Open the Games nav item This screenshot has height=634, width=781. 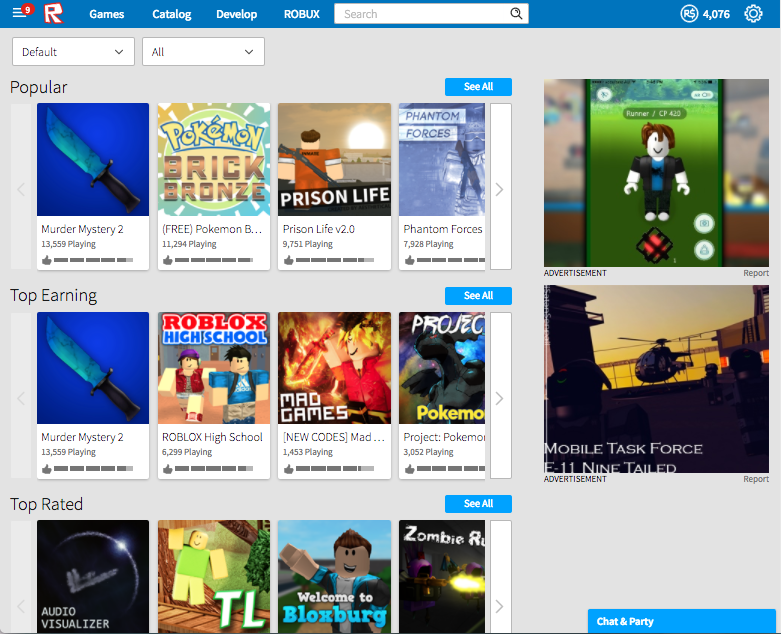pyautogui.click(x=107, y=14)
